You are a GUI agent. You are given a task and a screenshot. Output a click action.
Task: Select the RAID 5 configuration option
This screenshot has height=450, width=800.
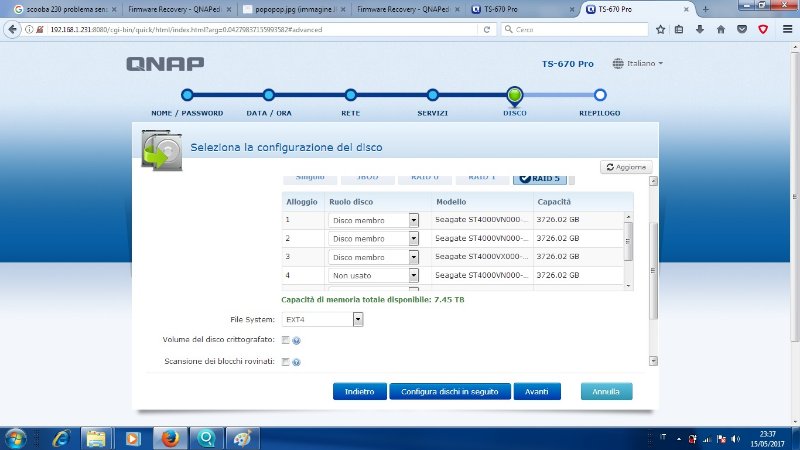coord(540,178)
